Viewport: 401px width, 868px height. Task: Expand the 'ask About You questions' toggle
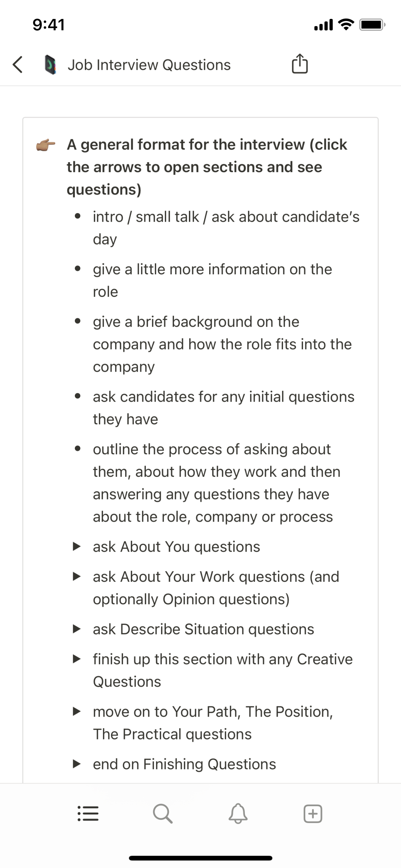coord(76,547)
